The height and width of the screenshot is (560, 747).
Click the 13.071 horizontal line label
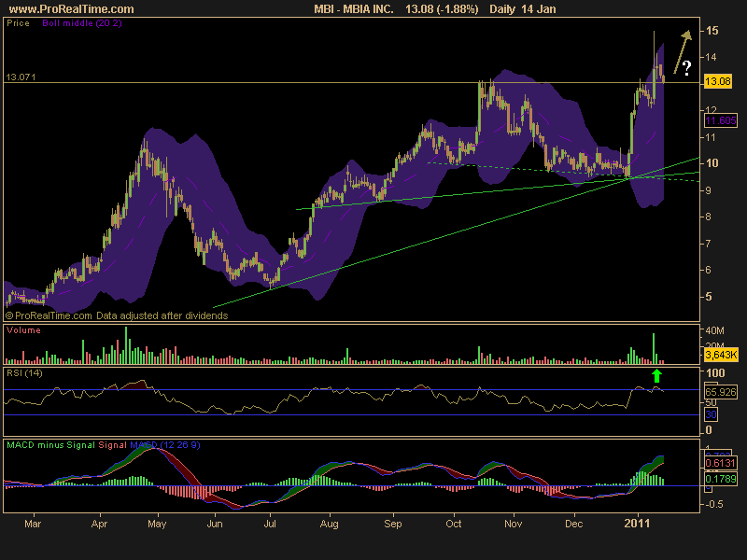coord(21,77)
